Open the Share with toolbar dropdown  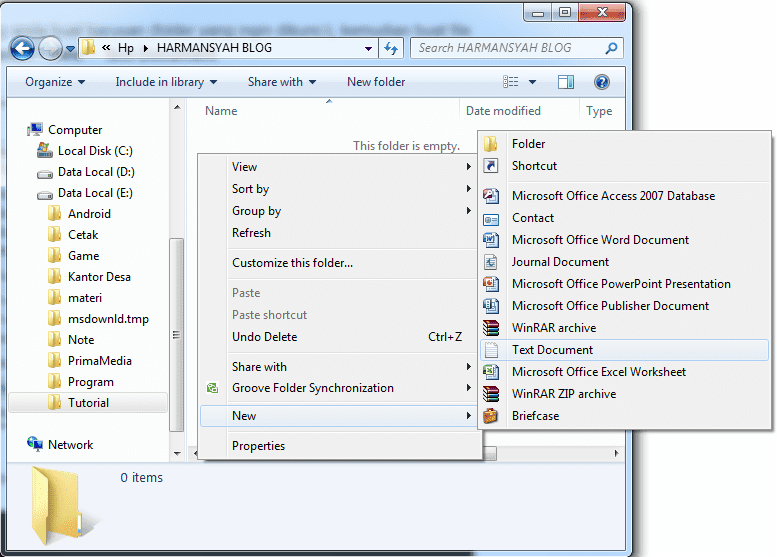pos(281,82)
